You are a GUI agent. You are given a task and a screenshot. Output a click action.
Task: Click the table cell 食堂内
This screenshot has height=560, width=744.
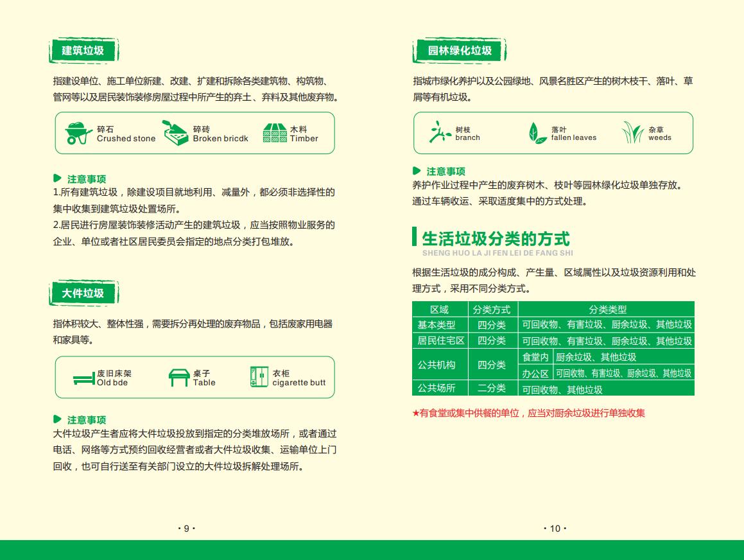point(536,357)
